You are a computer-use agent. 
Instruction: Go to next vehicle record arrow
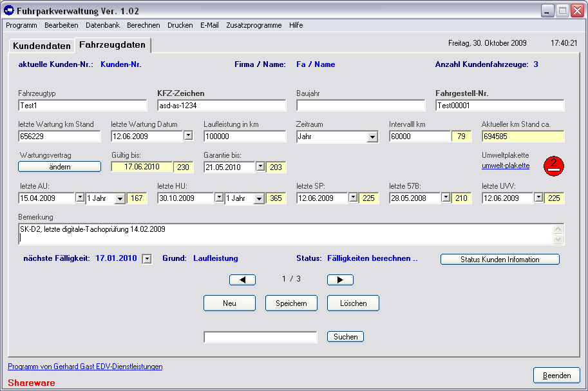[340, 280]
